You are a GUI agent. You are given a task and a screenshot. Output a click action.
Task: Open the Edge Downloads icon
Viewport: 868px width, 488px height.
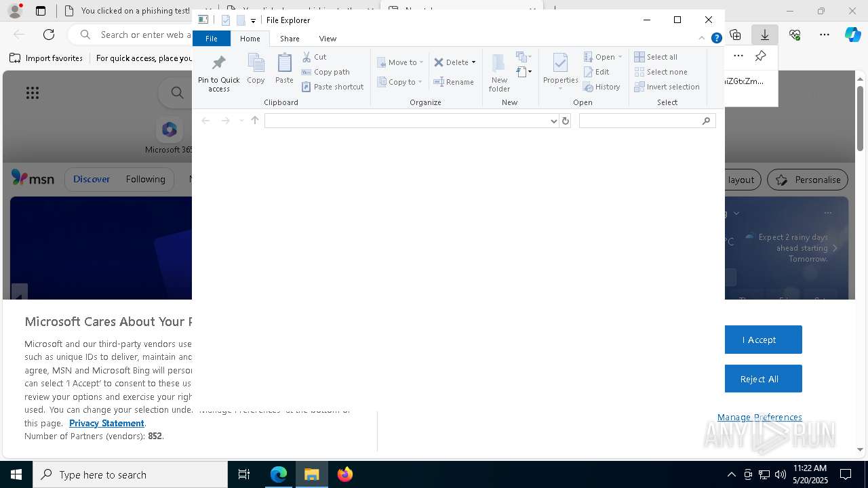tap(765, 34)
